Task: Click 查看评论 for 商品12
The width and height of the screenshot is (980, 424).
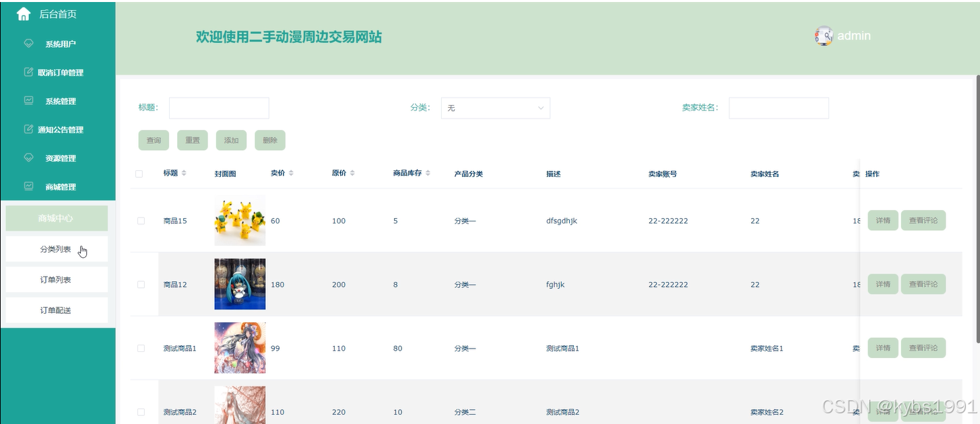Action: (x=923, y=284)
